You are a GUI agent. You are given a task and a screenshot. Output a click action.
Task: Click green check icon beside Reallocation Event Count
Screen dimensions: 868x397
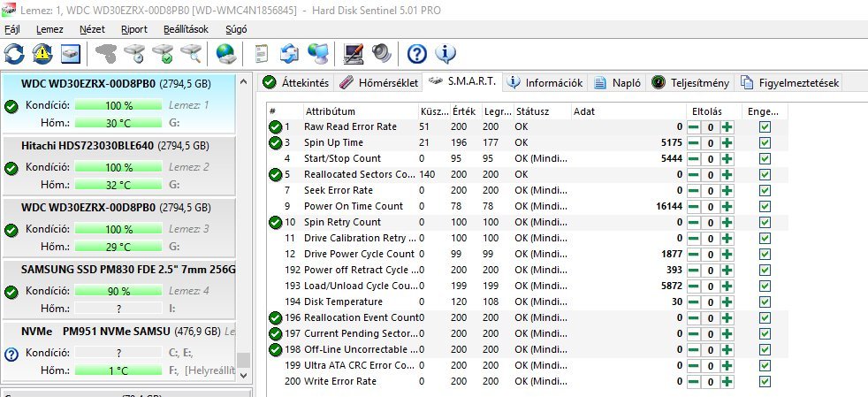coord(275,317)
